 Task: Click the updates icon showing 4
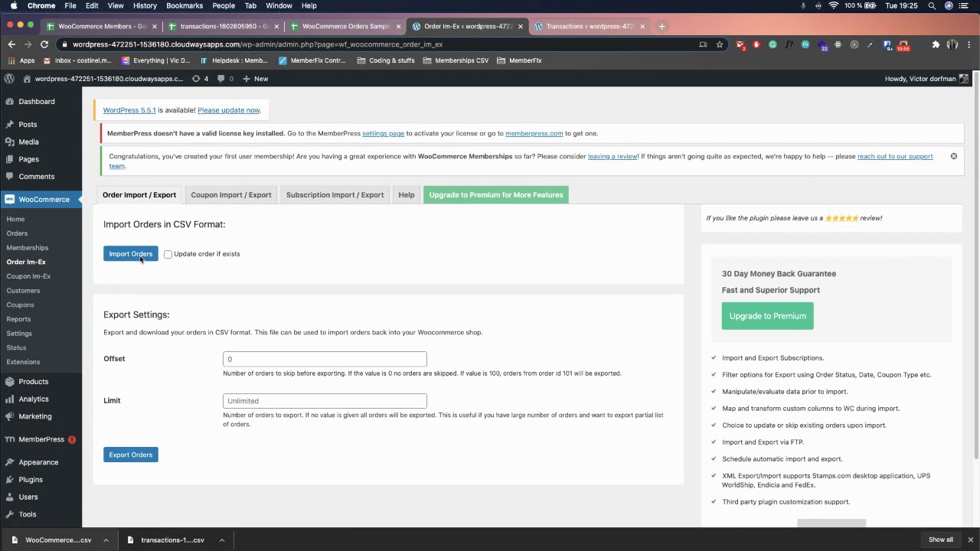201,78
